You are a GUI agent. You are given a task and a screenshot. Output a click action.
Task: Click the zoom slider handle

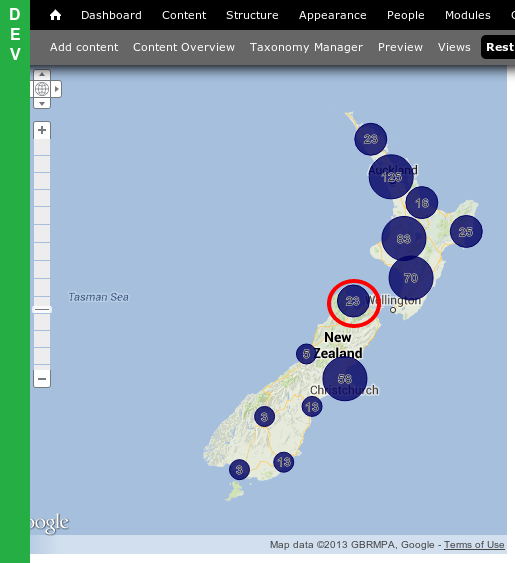(x=42, y=310)
